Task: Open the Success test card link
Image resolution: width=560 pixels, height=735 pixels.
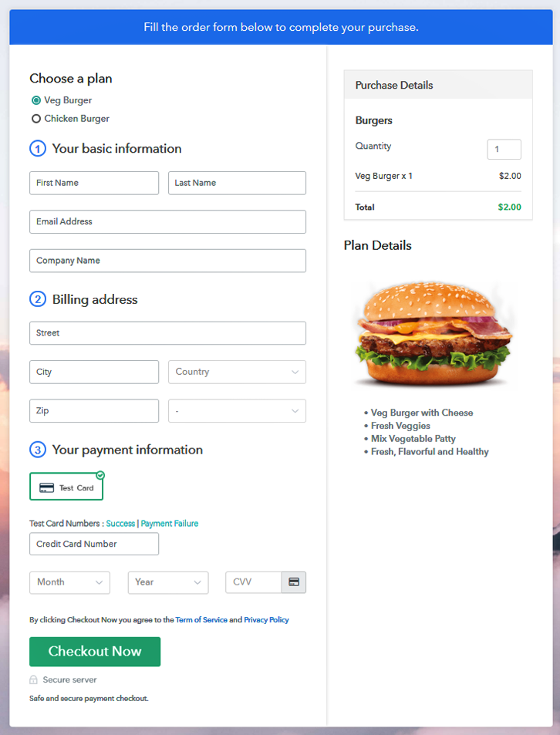Action: pos(120,524)
